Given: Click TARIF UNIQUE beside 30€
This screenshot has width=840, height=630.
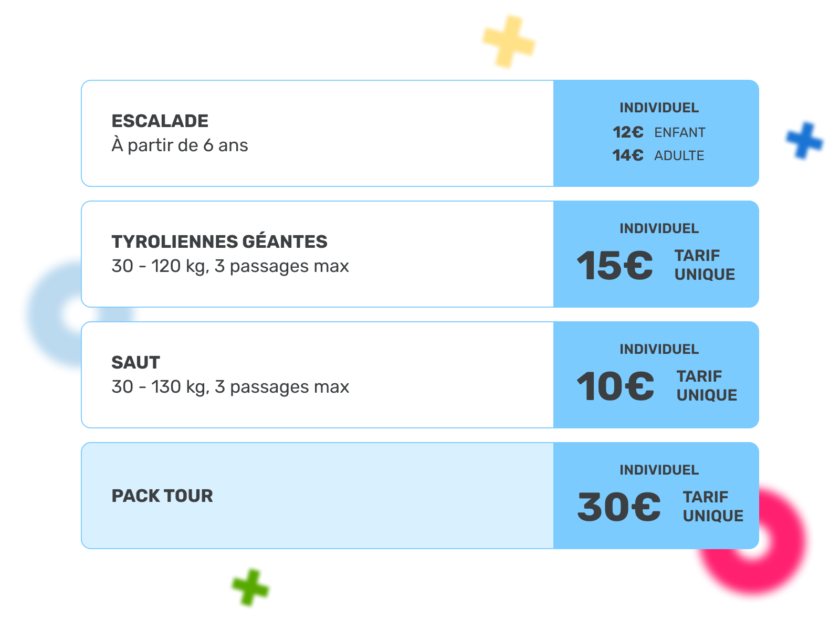Looking at the screenshot, I should click(713, 507).
